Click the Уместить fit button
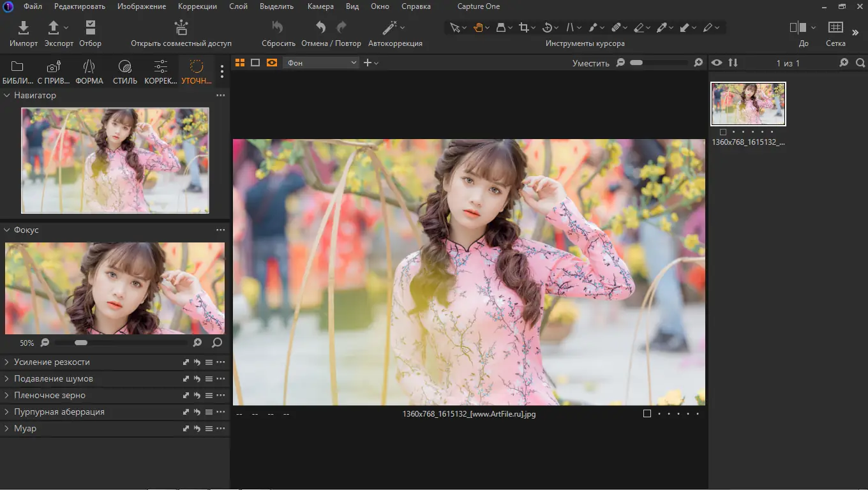This screenshot has height=490, width=868. [590, 63]
